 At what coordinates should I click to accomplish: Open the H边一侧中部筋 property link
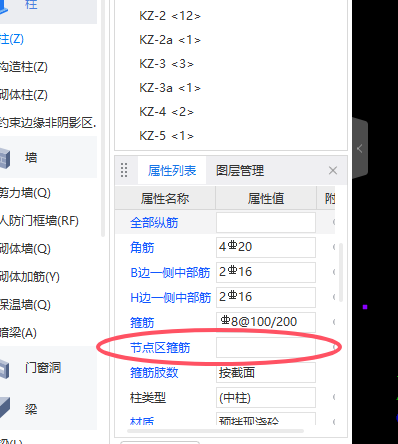coord(170,298)
